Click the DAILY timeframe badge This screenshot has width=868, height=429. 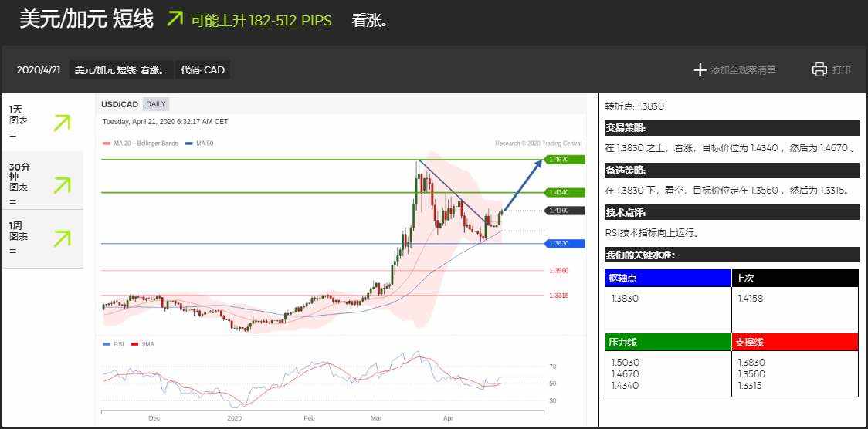coord(156,104)
